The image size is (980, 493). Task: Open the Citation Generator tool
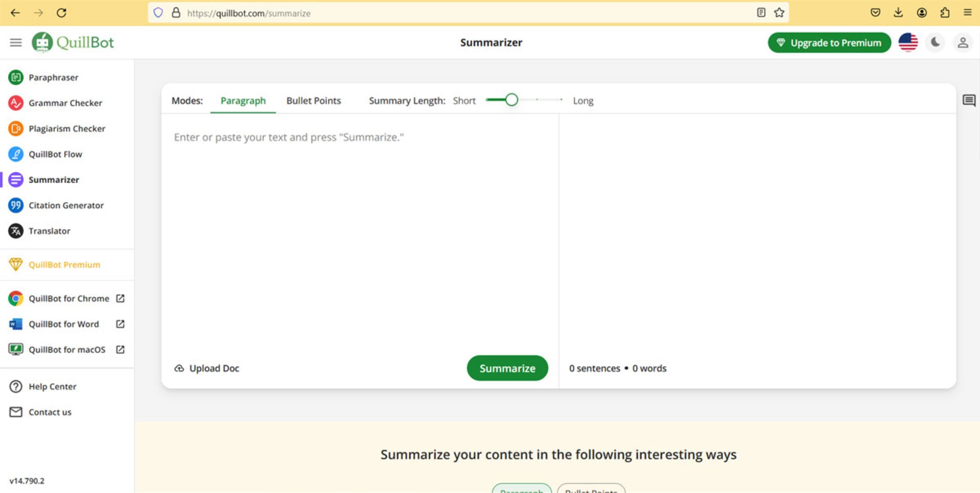[66, 205]
